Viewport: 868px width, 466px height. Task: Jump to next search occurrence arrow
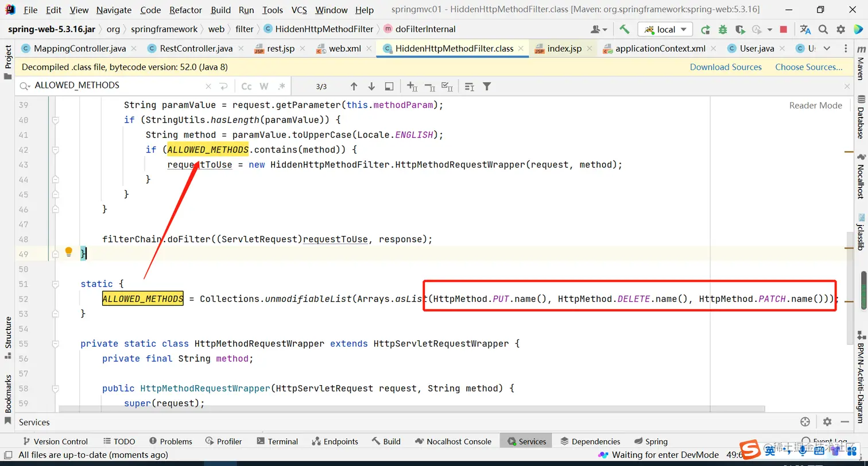pyautogui.click(x=371, y=86)
